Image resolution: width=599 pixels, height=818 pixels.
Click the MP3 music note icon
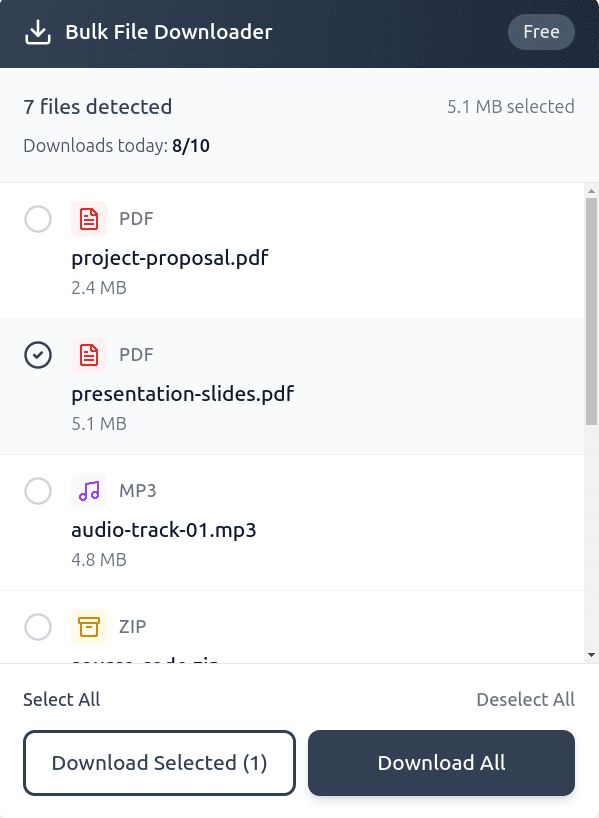[88, 490]
